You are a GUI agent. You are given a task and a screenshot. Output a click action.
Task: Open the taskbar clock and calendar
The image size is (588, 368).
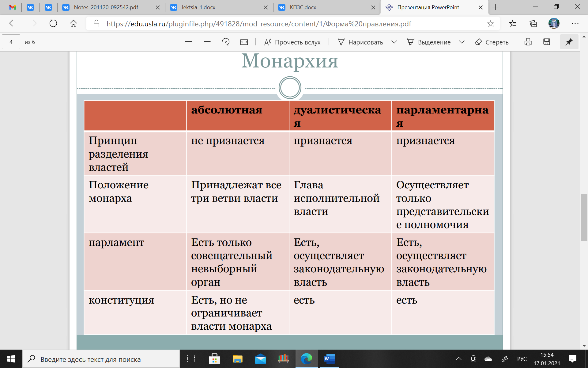[547, 359]
